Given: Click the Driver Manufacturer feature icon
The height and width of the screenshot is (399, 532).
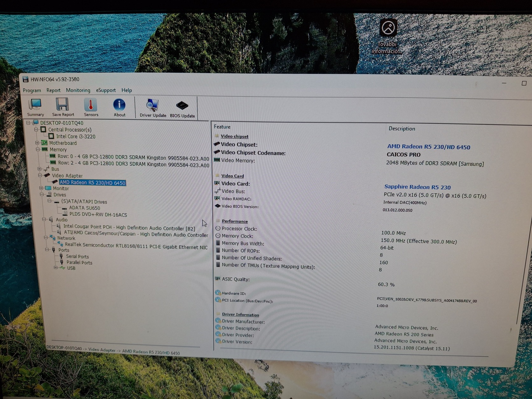Looking at the screenshot, I should pos(218,320).
